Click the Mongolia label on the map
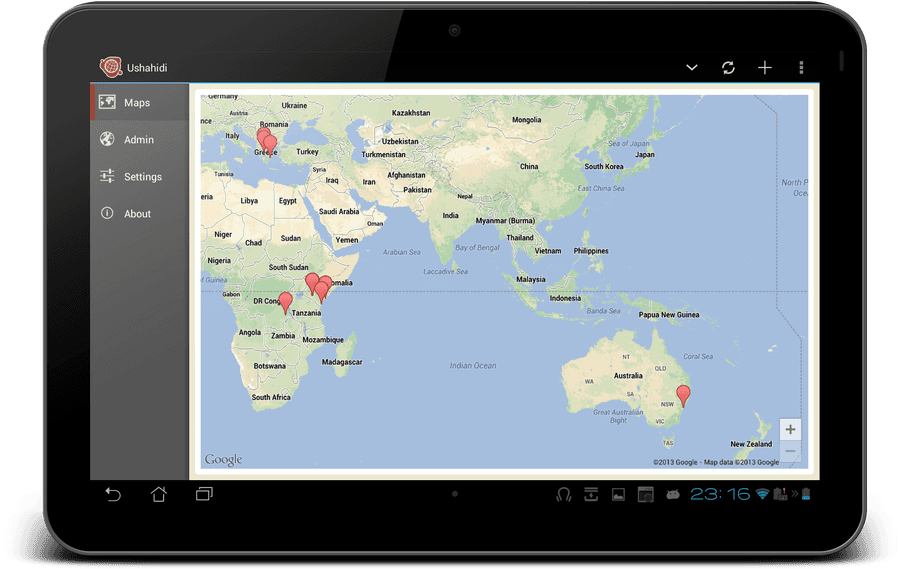900x571 pixels. tap(526, 120)
